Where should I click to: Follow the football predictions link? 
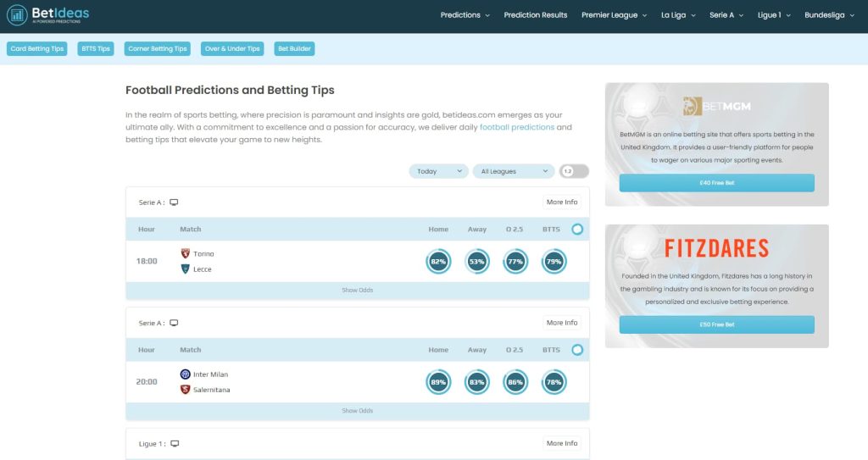[x=517, y=127]
